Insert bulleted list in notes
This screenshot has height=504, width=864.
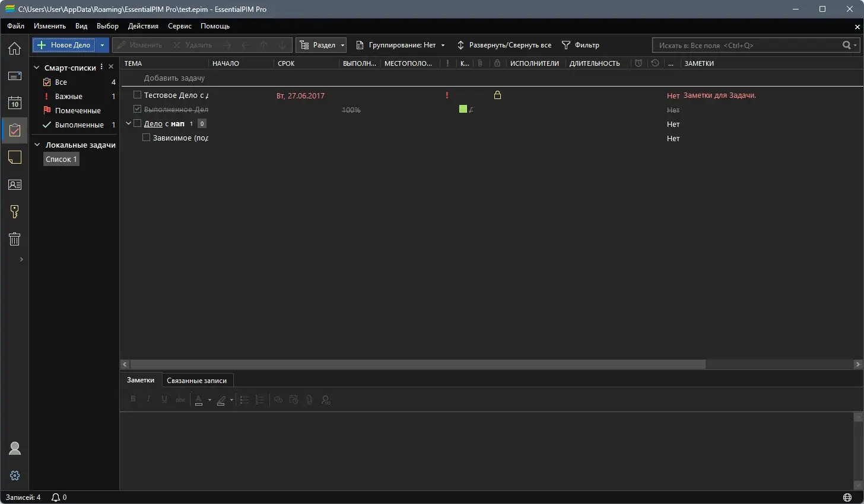click(244, 400)
